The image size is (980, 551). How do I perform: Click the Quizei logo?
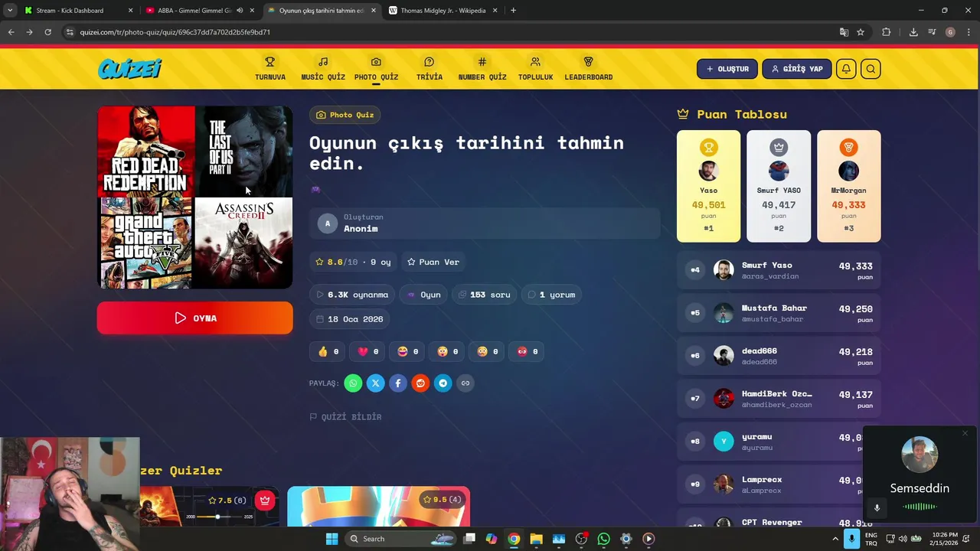(129, 69)
